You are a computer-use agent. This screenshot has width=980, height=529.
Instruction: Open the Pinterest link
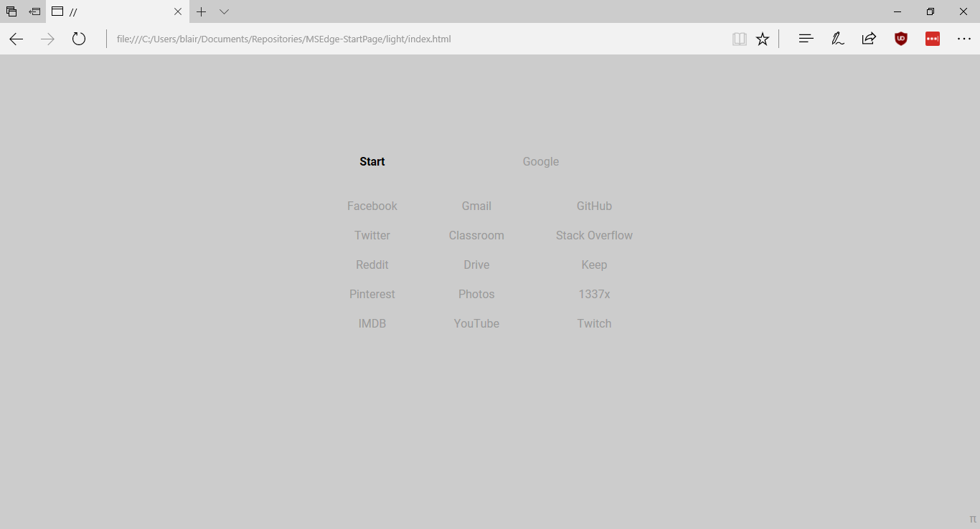372,295
